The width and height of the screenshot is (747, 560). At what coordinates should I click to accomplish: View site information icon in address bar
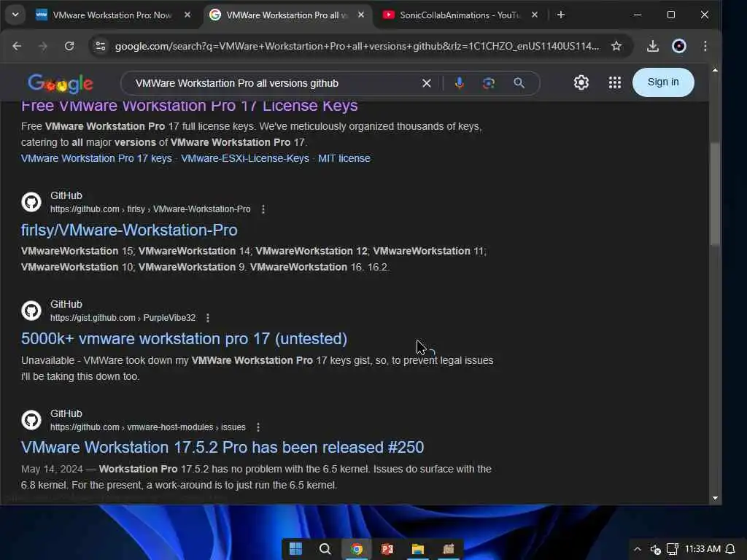pos(101,46)
